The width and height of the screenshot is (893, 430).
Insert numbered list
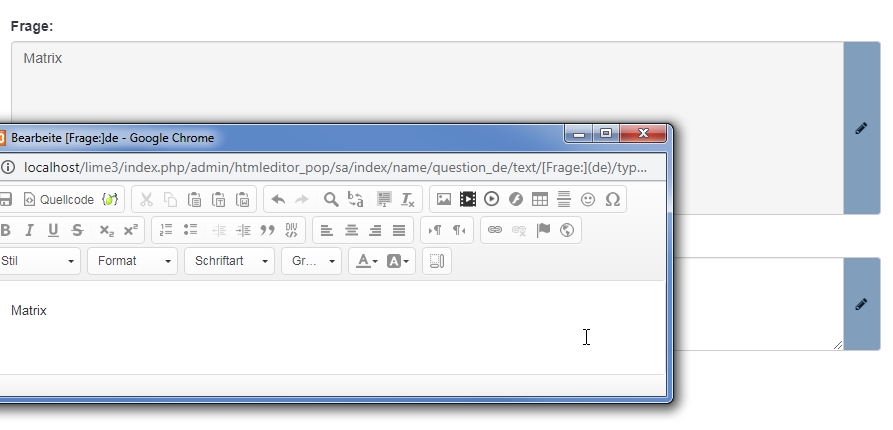coord(167,230)
